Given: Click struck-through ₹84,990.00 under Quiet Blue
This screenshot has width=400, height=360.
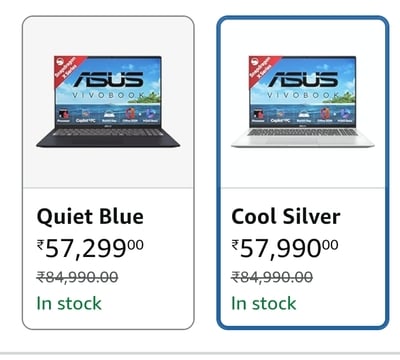Looking at the screenshot, I should point(77,277).
